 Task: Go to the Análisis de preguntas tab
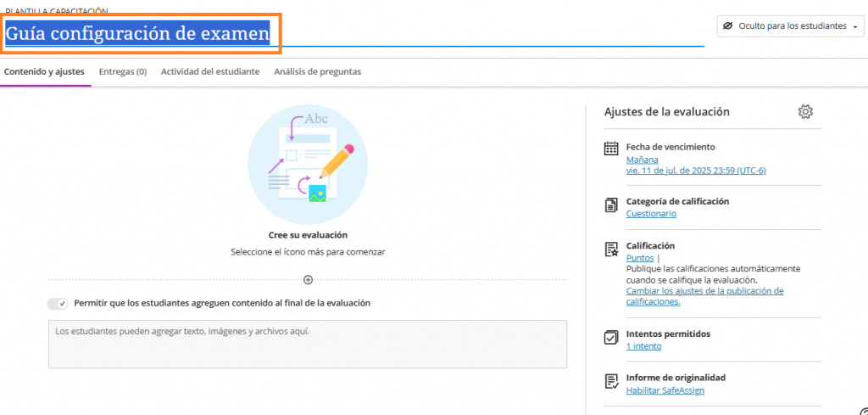(317, 72)
